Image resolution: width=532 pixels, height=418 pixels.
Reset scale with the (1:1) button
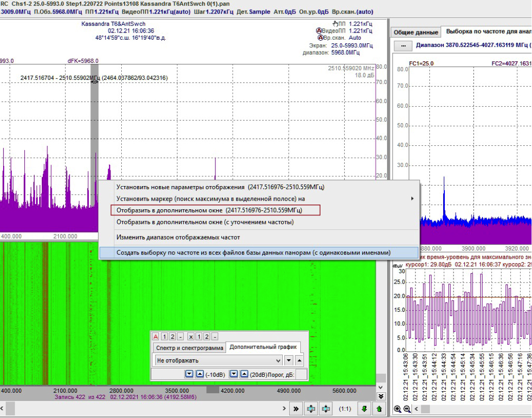pyautogui.click(x=345, y=409)
